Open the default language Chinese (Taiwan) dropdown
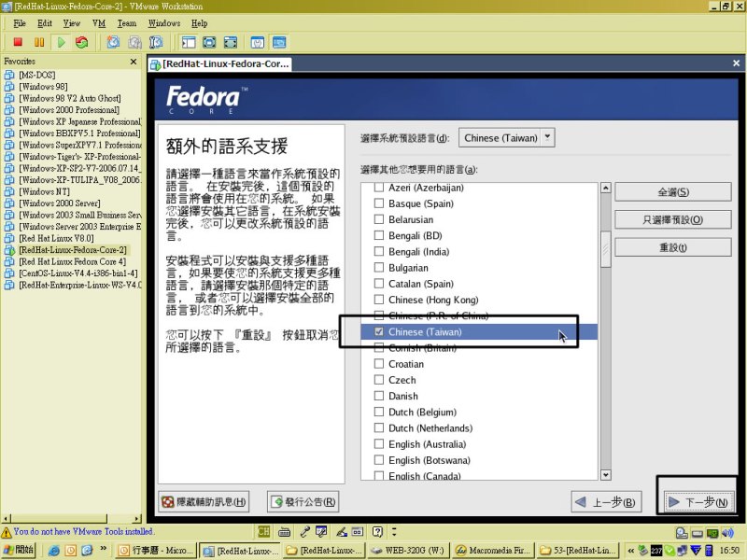Screen dimensions: 747x560 click(507, 137)
